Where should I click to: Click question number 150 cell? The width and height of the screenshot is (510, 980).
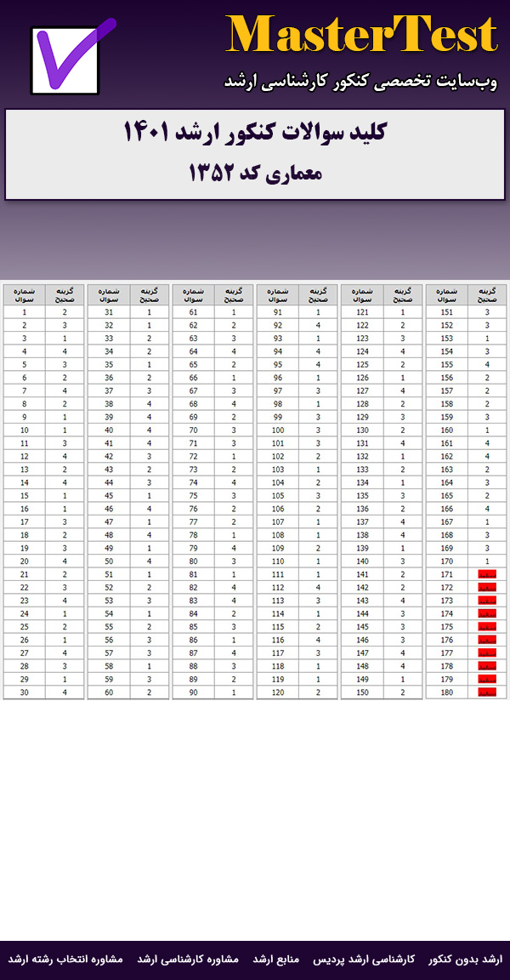363,692
